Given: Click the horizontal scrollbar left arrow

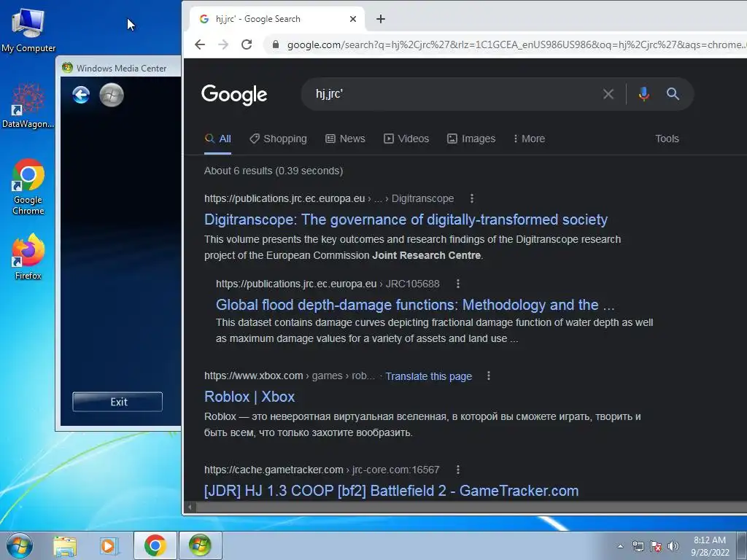Looking at the screenshot, I should 190,507.
